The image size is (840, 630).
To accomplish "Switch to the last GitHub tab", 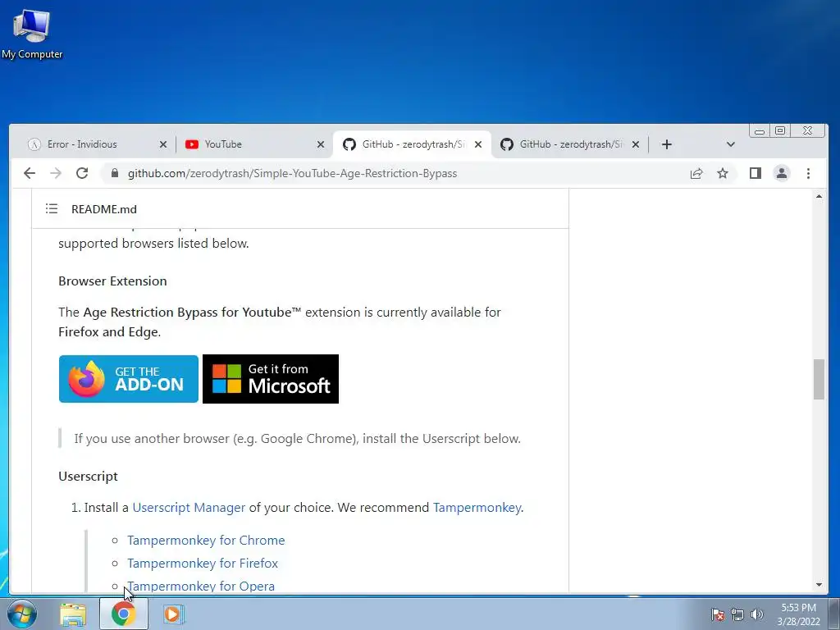I will pos(569,144).
